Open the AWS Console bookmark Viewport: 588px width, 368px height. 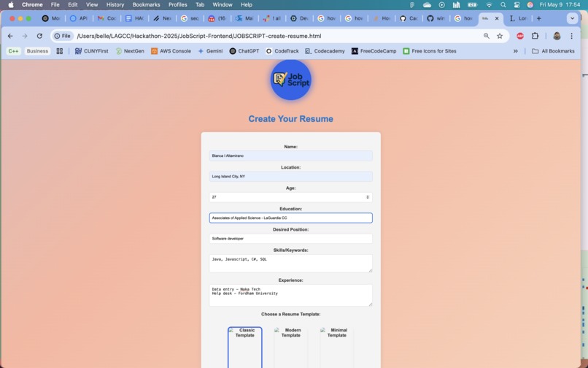pos(171,51)
